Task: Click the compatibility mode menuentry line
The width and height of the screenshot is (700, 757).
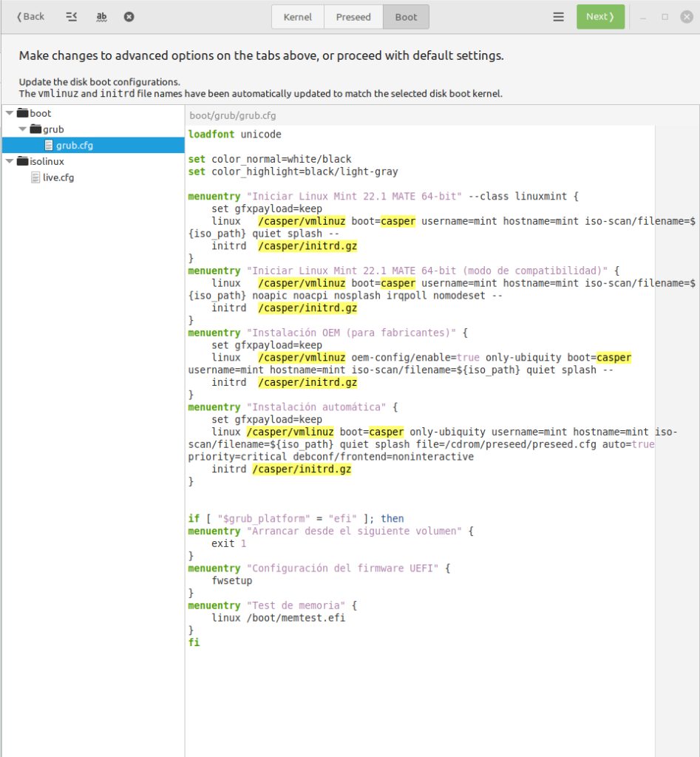Action: (x=404, y=271)
